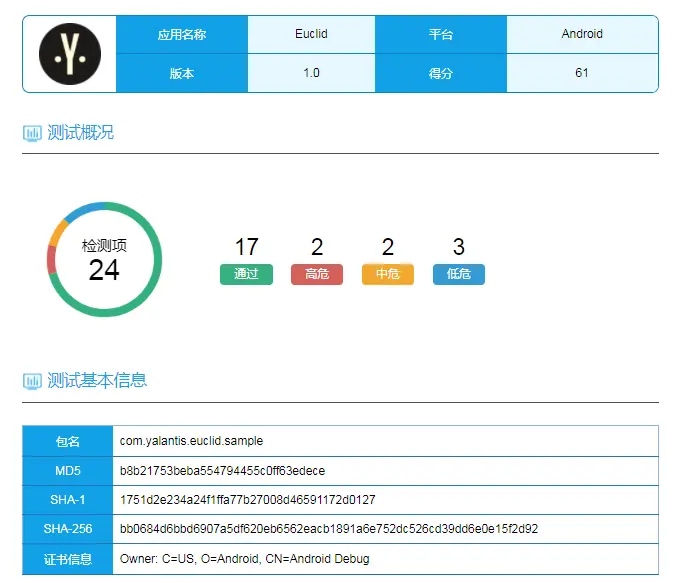Click the 应用名称 header cell
The height and width of the screenshot is (583, 692).
pyautogui.click(x=182, y=34)
